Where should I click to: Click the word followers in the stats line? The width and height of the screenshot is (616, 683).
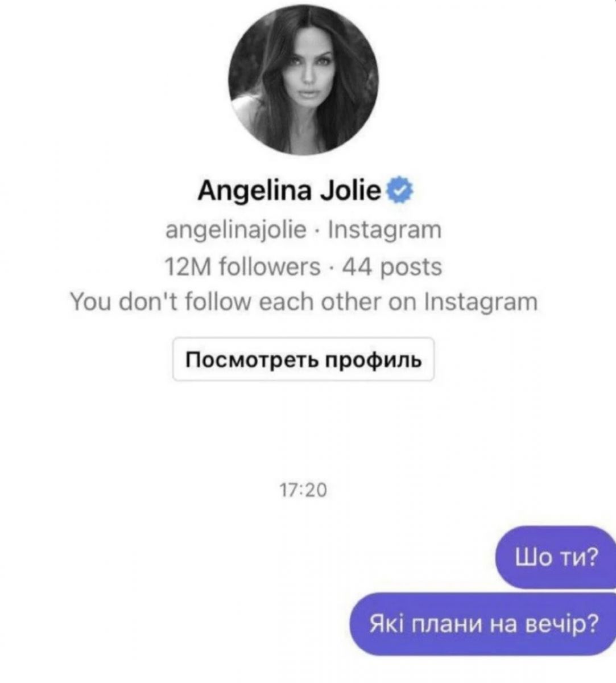pos(270,266)
